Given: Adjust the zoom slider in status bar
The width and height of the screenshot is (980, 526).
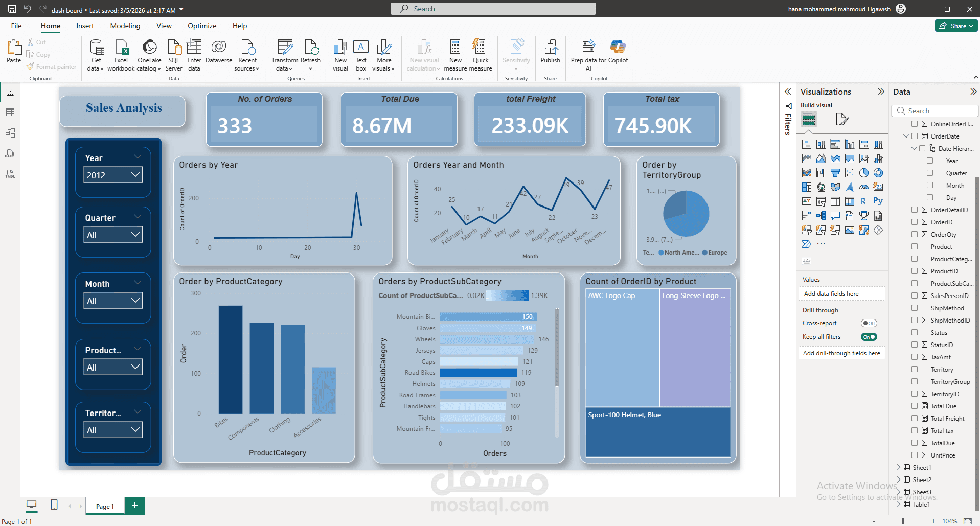Looking at the screenshot, I should click(x=903, y=521).
